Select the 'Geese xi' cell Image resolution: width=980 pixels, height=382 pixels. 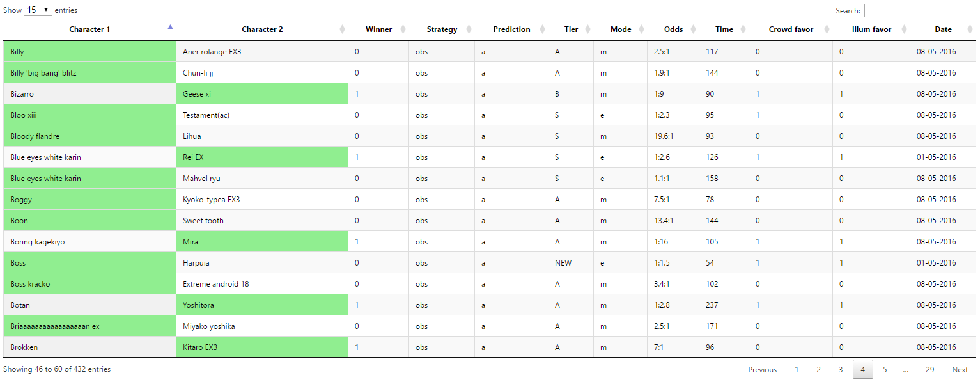(262, 94)
